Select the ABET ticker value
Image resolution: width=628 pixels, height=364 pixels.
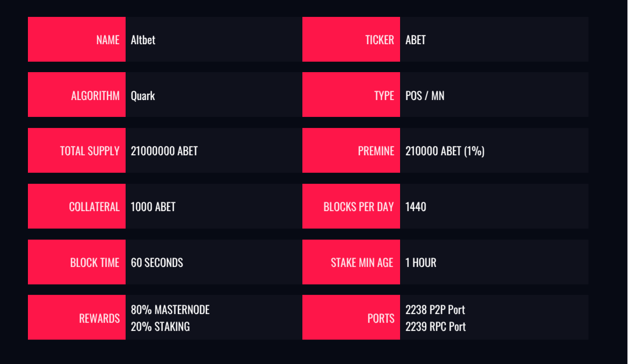[415, 40]
